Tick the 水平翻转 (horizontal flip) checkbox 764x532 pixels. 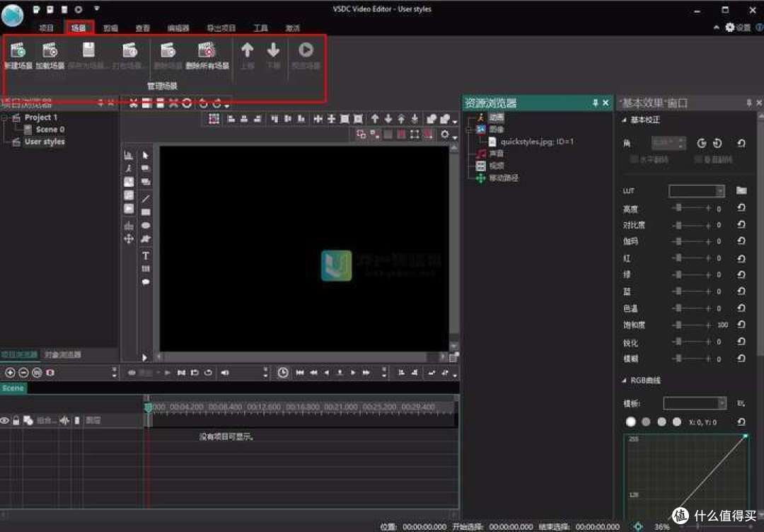pyautogui.click(x=634, y=159)
